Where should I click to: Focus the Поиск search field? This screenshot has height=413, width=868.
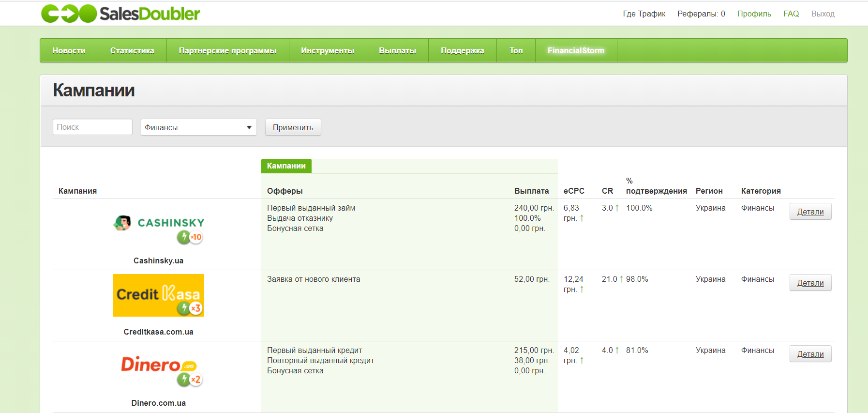[x=92, y=127]
